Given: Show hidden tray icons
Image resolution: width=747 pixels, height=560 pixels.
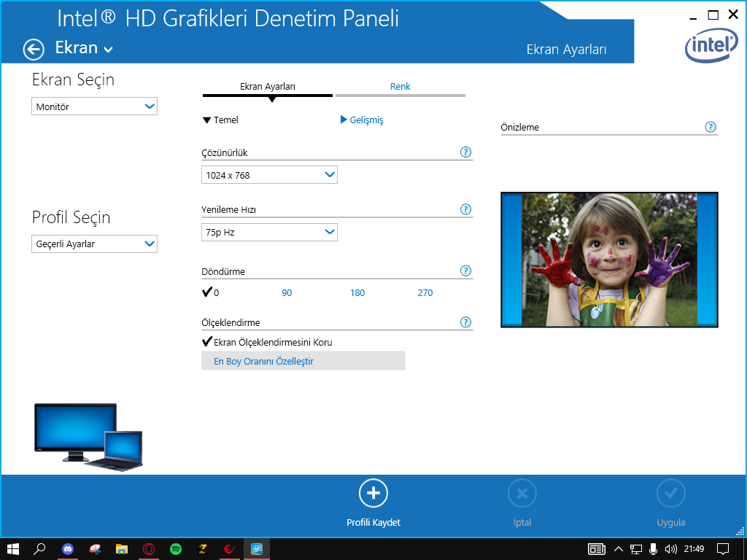Looking at the screenshot, I should (x=619, y=549).
